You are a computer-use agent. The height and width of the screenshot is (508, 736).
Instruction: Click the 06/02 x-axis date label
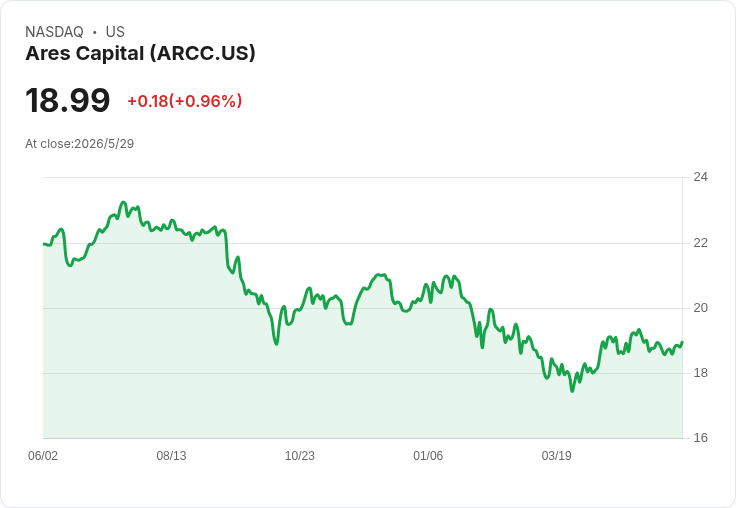coord(43,455)
